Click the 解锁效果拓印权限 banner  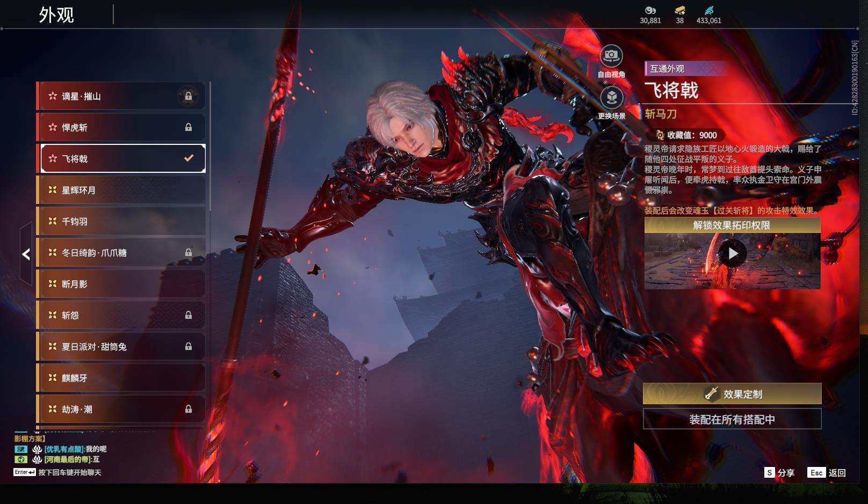click(x=732, y=225)
